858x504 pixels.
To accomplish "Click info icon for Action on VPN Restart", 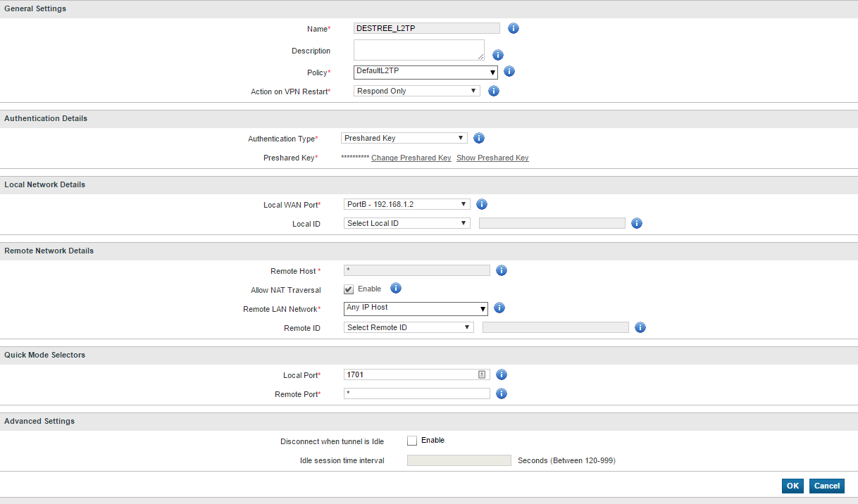I will [494, 91].
